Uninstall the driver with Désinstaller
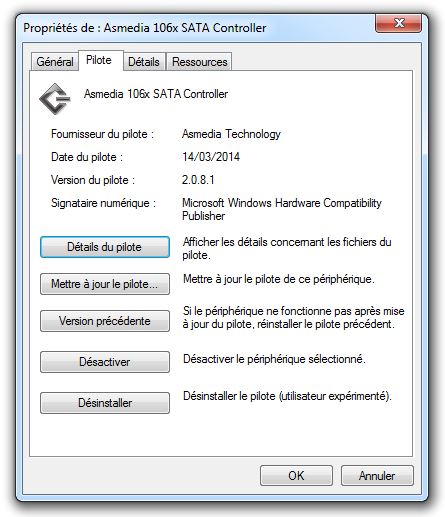The height and width of the screenshot is (517, 445). click(x=105, y=403)
